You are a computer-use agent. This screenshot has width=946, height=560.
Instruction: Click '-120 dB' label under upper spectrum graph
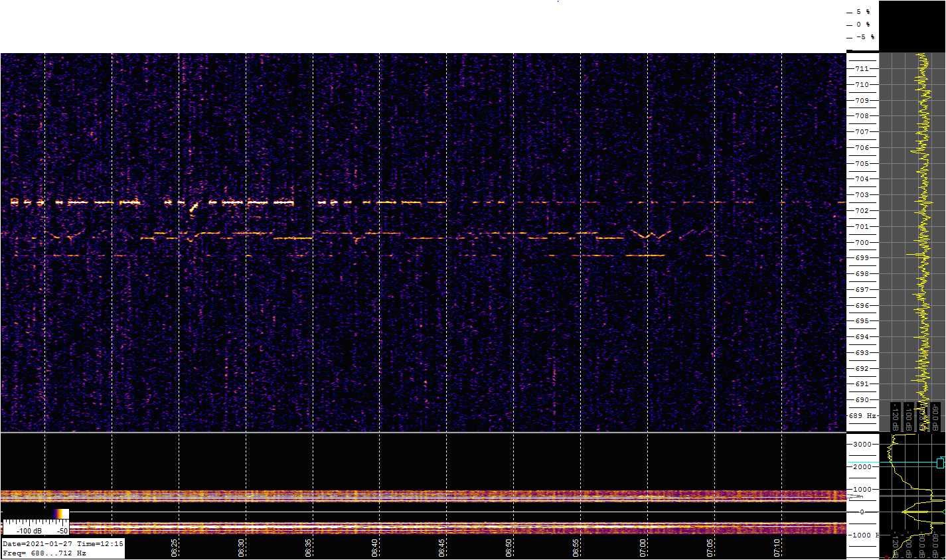pos(896,417)
